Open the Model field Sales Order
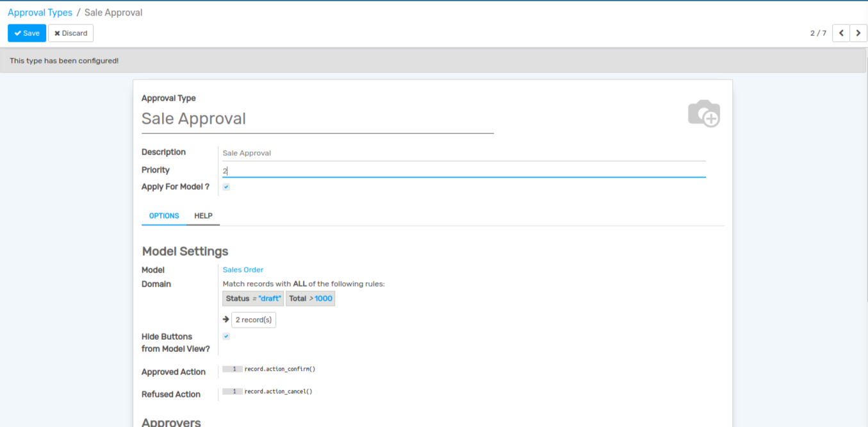Viewport: 868px width, 427px height. coord(243,270)
